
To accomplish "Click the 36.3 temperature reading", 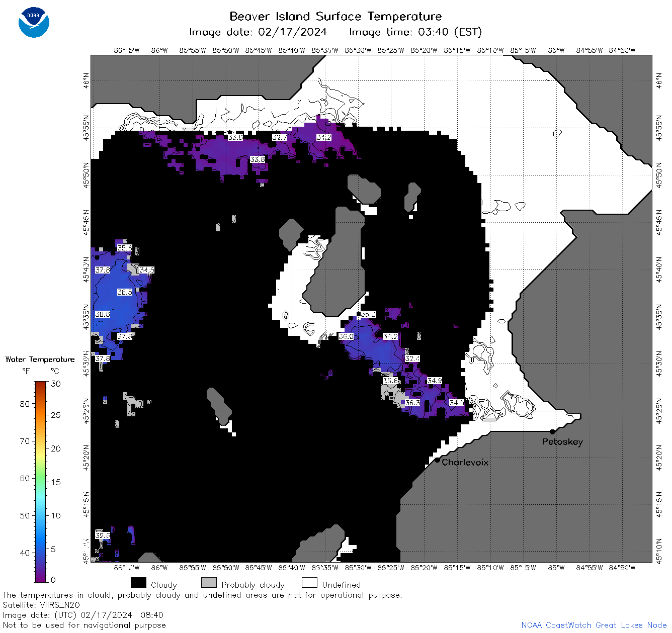I will pyautogui.click(x=412, y=403).
